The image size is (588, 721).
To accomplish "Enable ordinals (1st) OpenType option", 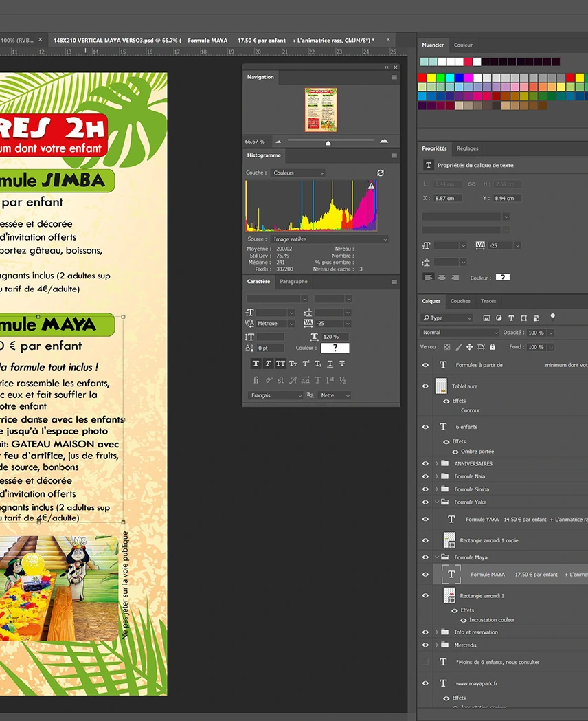I will click(330, 380).
